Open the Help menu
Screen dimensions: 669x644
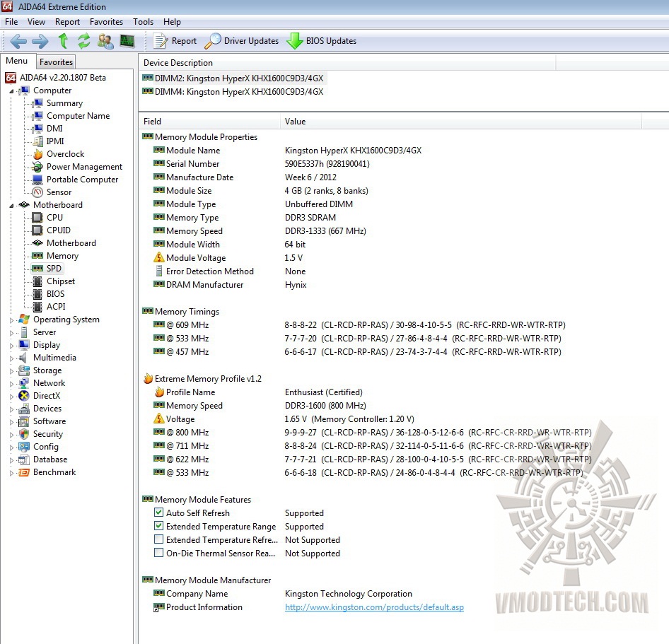click(x=172, y=22)
